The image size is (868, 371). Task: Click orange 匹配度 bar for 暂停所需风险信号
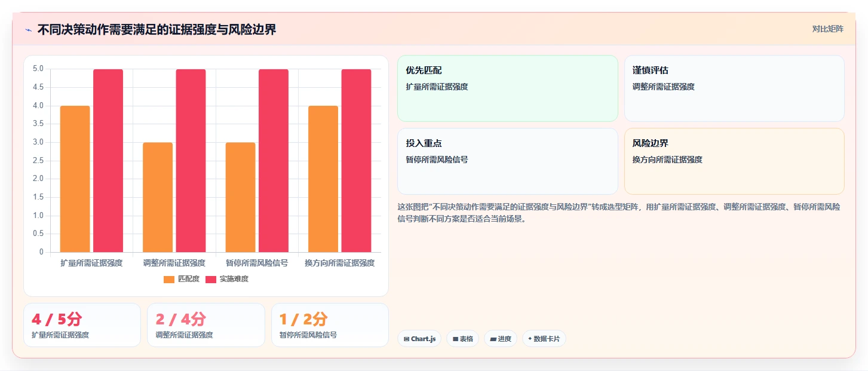click(x=241, y=197)
